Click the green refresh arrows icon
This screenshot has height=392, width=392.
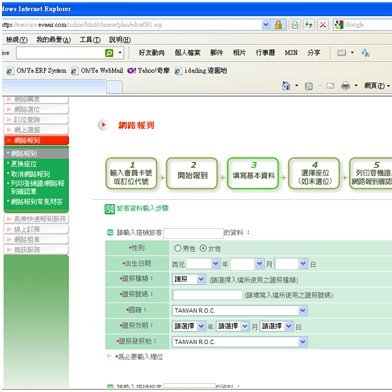point(309,25)
